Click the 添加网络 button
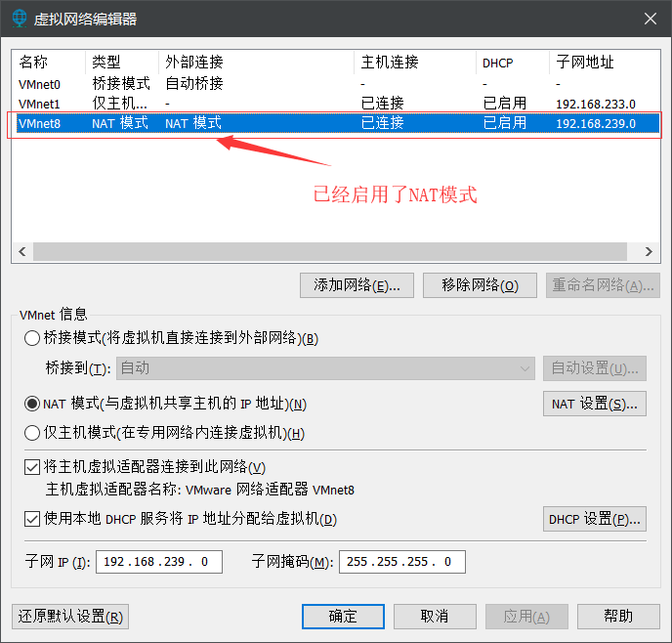 click(357, 285)
